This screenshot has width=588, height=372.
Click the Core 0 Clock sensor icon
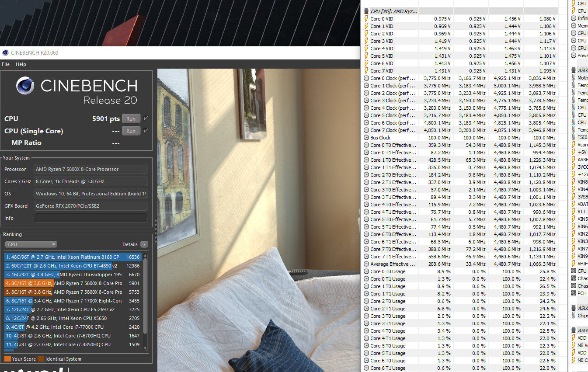coord(366,78)
